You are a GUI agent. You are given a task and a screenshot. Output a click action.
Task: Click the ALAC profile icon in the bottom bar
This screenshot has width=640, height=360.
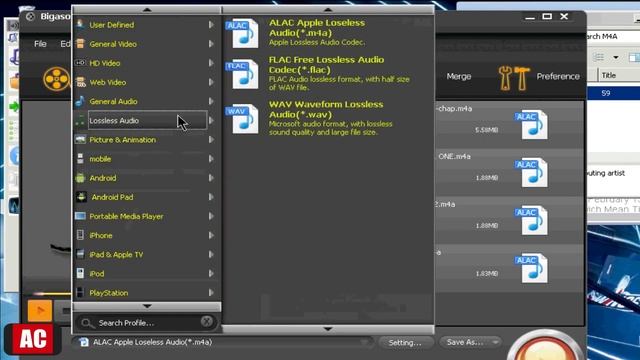click(x=84, y=342)
